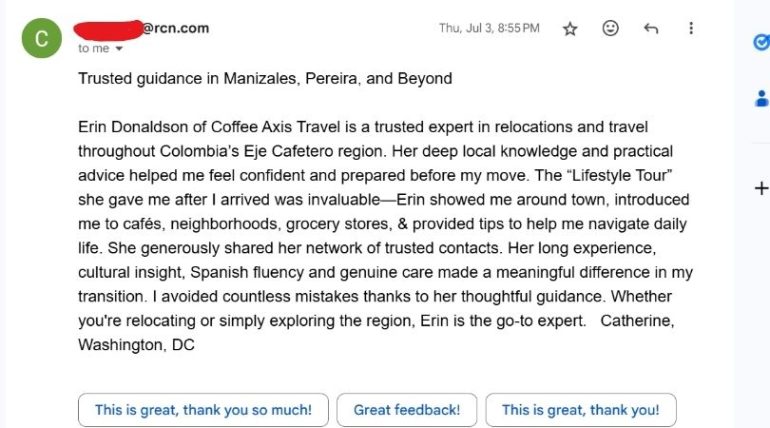
Task: Choose the "Great feedback!" suggested reply
Action: (x=406, y=410)
